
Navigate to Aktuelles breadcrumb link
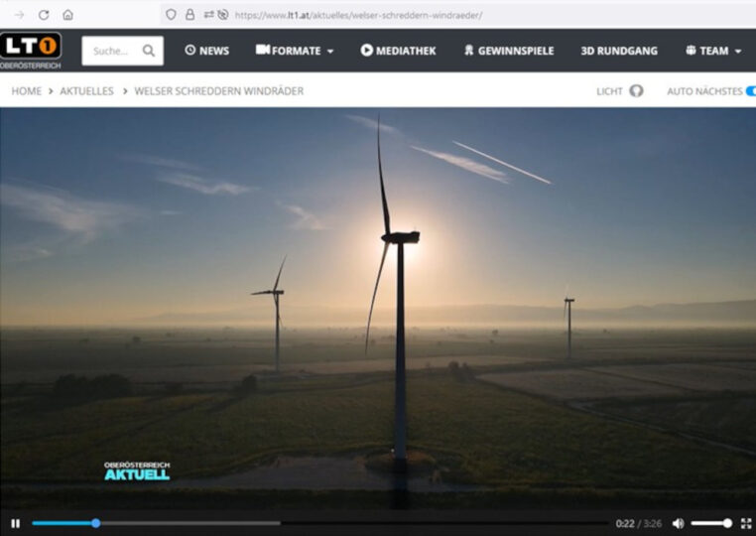click(x=86, y=91)
